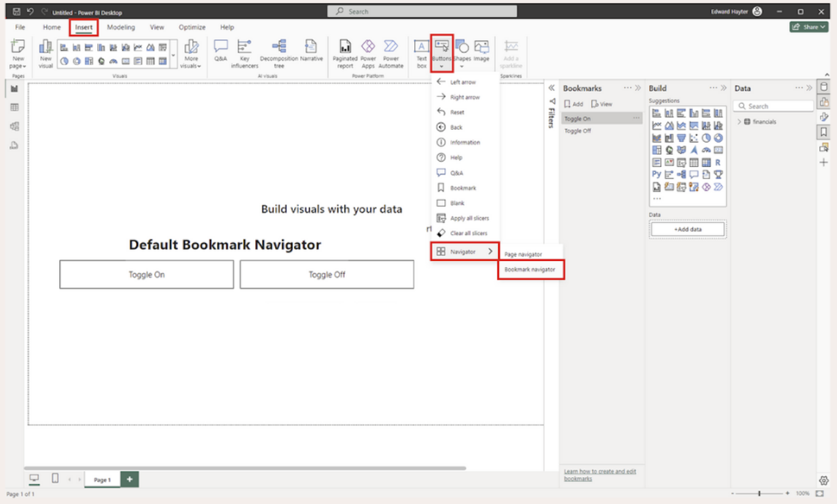Image resolution: width=837 pixels, height=504 pixels.
Task: Expand the ribbon visuals gallery arrow
Action: [173, 55]
